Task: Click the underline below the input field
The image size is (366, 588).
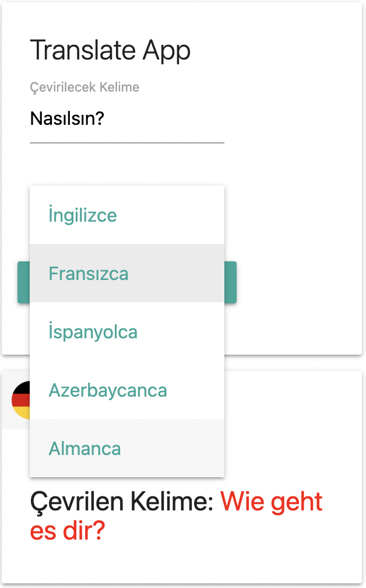Action: tap(127, 140)
